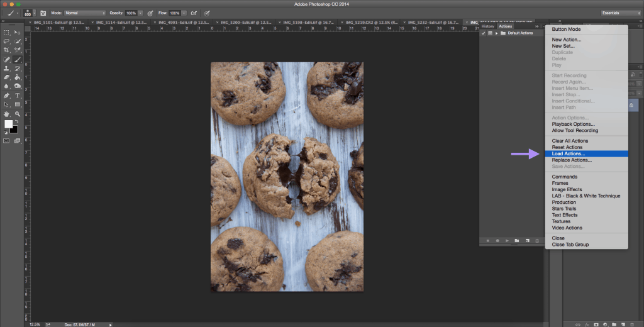Viewport: 644px width, 327px height.
Task: Open the Essentials workspace dropdown
Action: [x=620, y=13]
